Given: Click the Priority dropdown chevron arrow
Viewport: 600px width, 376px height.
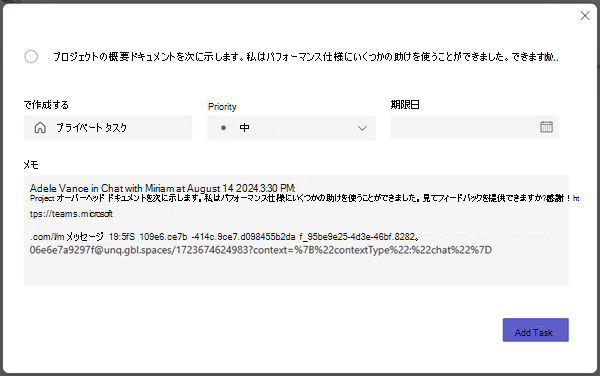Looking at the screenshot, I should (362, 128).
